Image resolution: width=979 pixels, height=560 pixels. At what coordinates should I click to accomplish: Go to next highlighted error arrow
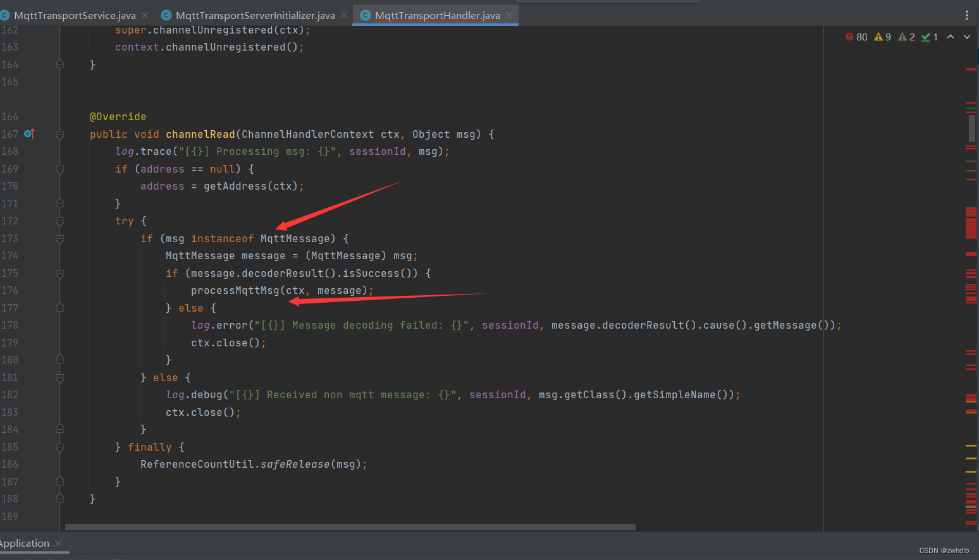[x=966, y=37]
